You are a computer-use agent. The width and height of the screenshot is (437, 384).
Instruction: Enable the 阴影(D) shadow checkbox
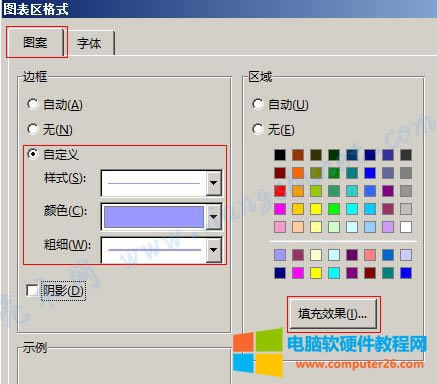pyautogui.click(x=32, y=290)
